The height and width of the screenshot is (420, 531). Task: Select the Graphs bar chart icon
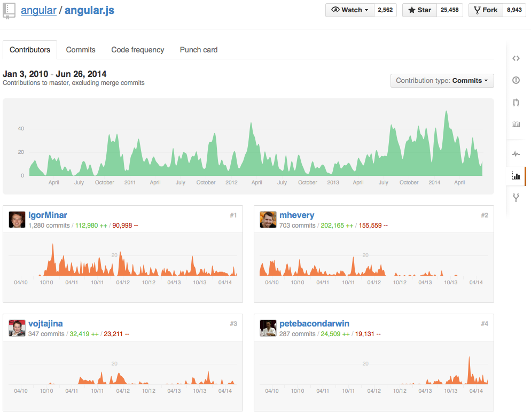(x=516, y=176)
